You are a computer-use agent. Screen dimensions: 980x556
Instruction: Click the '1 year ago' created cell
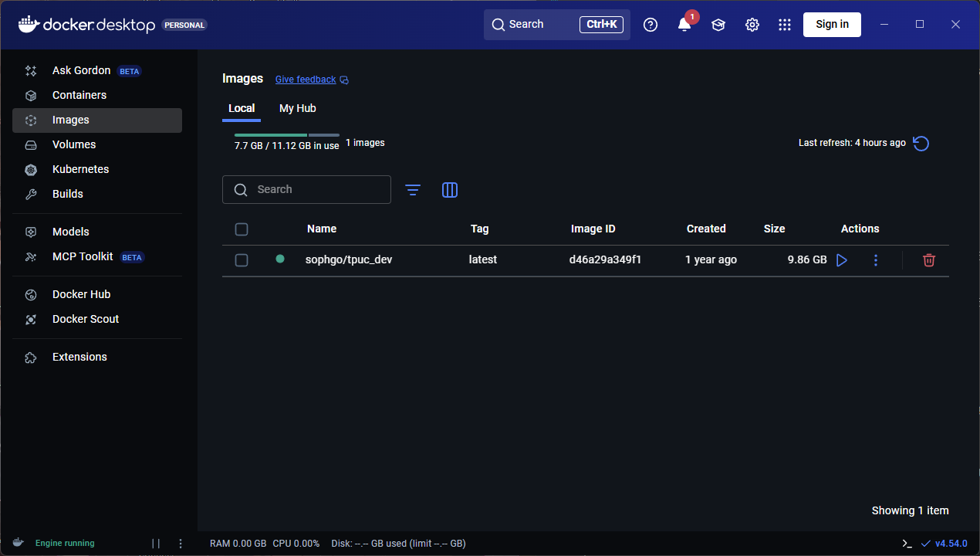point(711,260)
